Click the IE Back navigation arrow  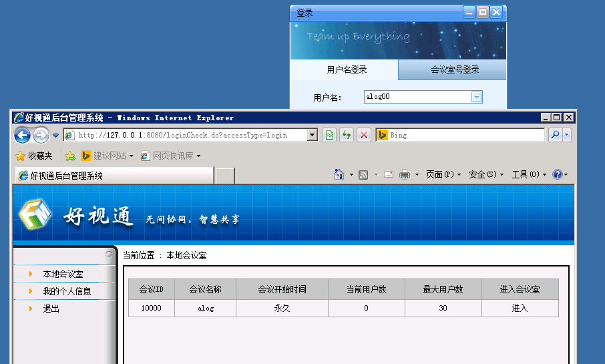pyautogui.click(x=23, y=135)
